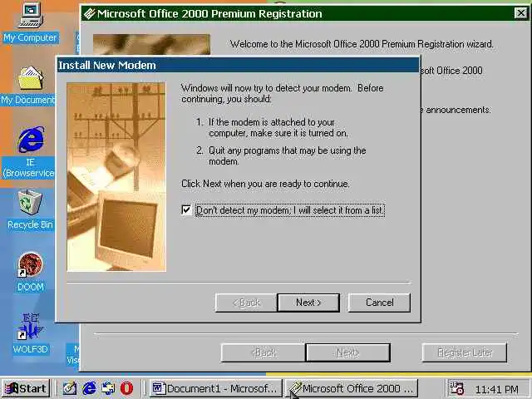
Task: Open Internet Explorer from quick launch
Action: [x=89, y=388]
